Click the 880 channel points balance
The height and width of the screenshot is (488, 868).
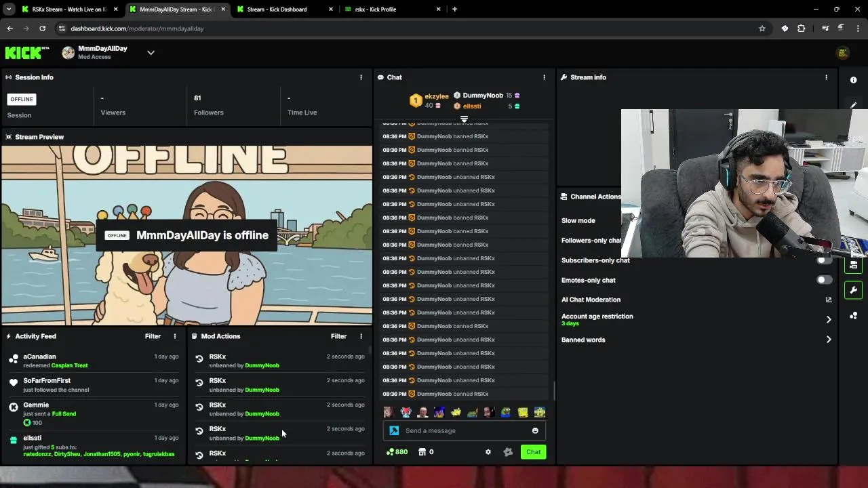(x=397, y=452)
